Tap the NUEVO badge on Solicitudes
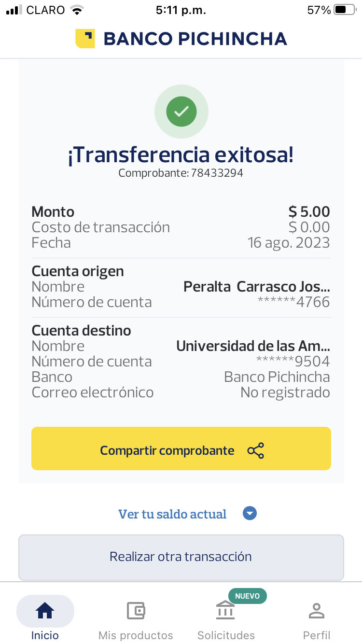Viewport: 362px width, 644px height. click(x=247, y=596)
